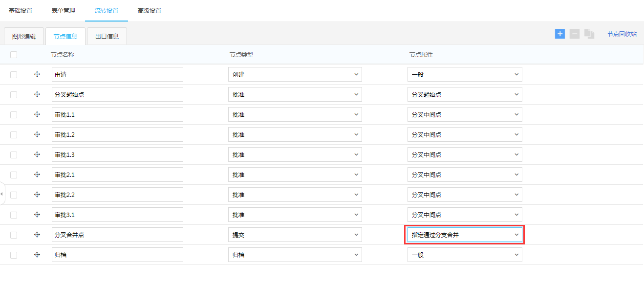The image size is (644, 306).
Task: Check the checkbox for 审批1.1 row
Action: click(x=14, y=114)
